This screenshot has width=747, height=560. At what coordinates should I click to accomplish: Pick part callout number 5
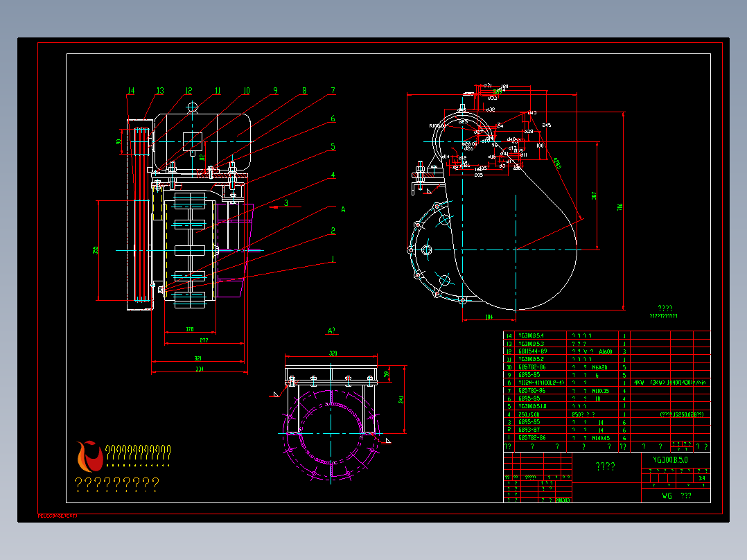tap(333, 147)
